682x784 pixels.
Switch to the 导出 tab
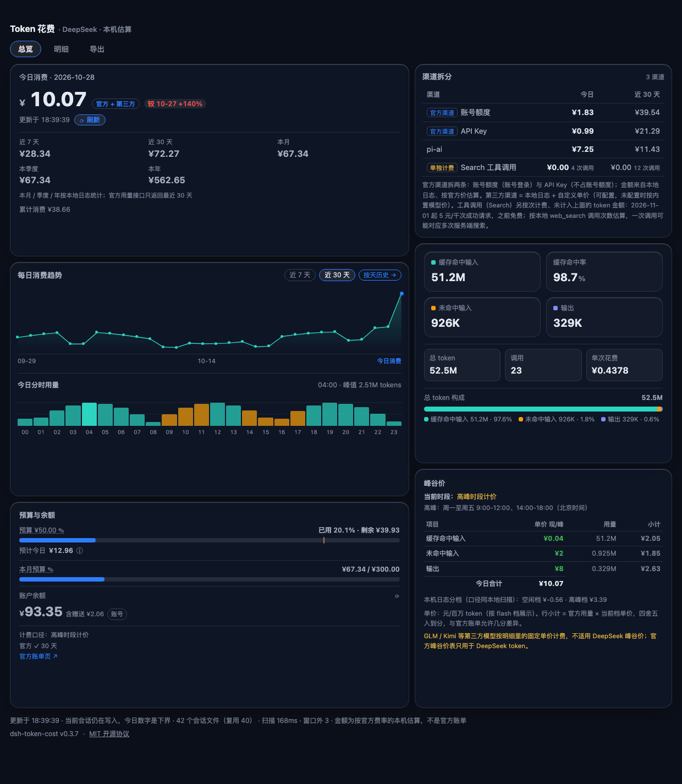tap(97, 49)
